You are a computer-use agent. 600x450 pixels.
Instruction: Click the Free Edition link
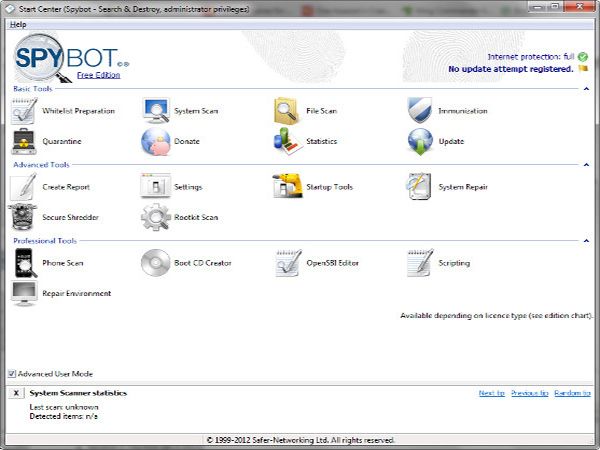point(98,75)
